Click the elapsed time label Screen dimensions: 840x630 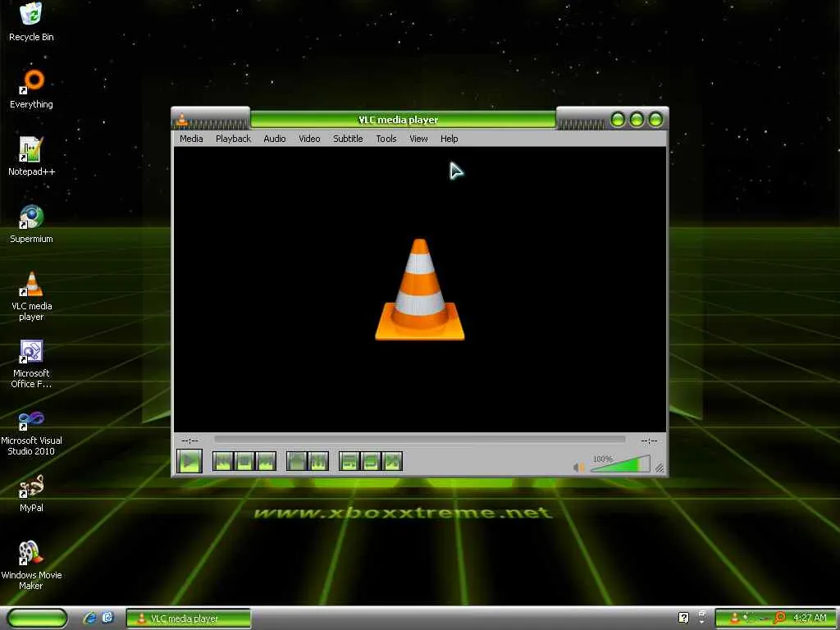(189, 441)
